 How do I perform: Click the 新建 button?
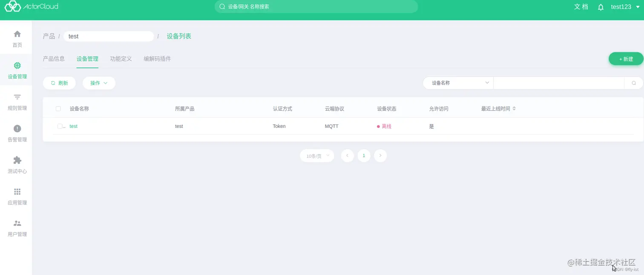[626, 59]
